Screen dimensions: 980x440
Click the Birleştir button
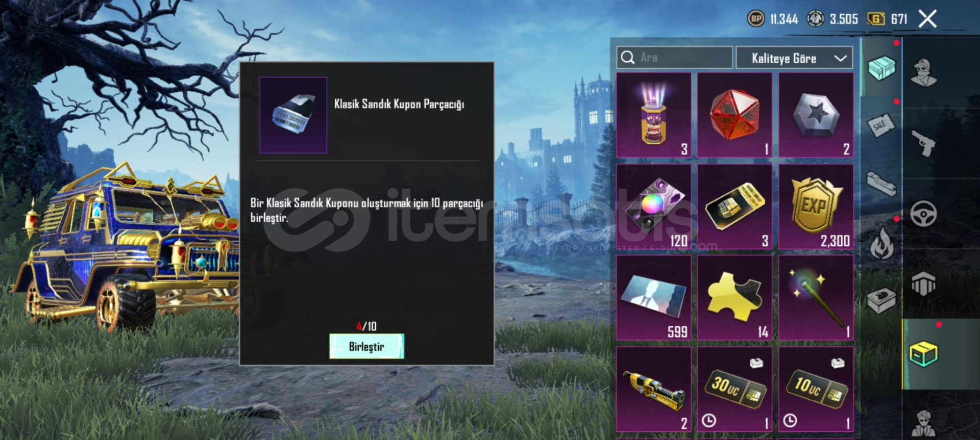[x=366, y=346]
